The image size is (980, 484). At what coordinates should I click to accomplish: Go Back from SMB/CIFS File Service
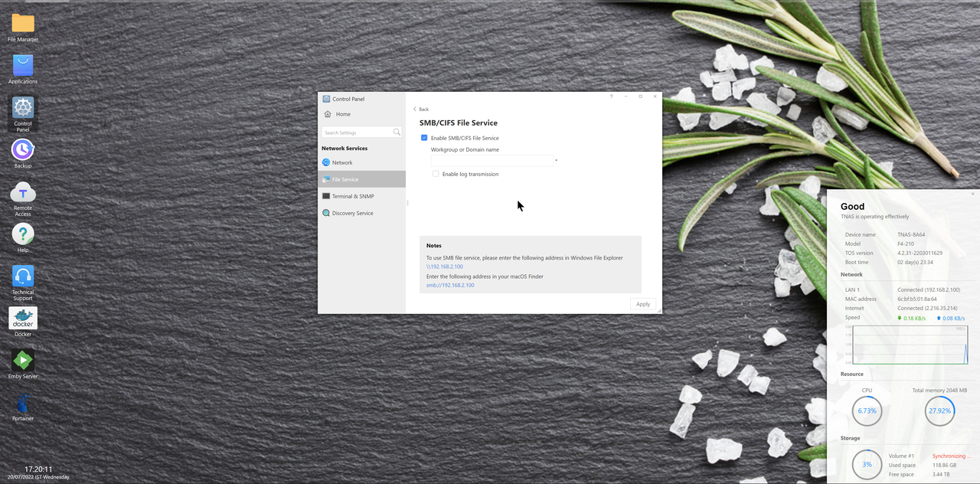421,110
